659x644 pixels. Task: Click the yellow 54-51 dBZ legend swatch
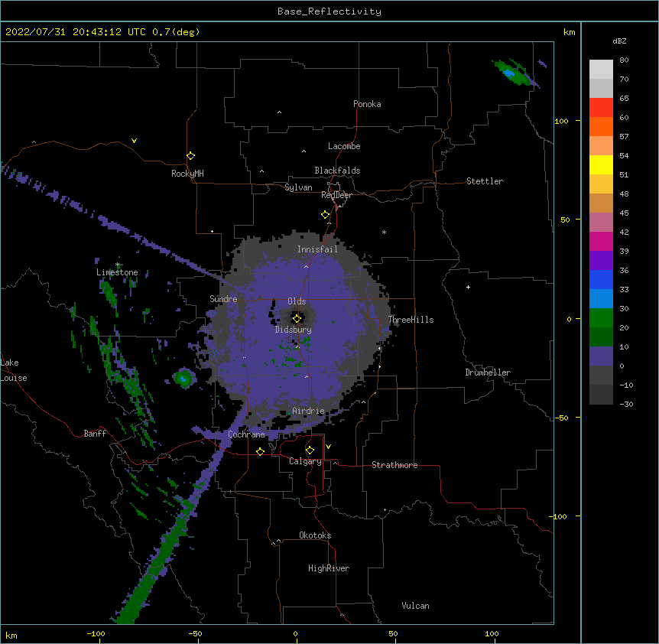click(601, 164)
